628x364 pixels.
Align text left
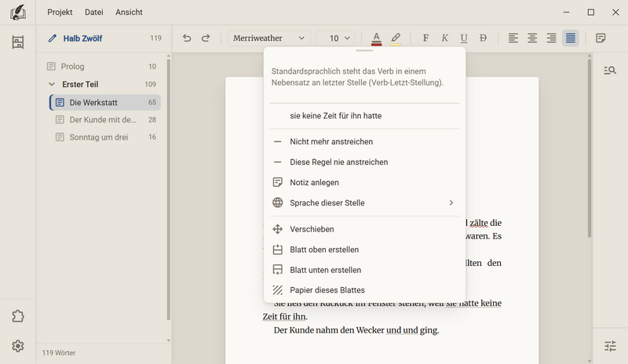[513, 38]
